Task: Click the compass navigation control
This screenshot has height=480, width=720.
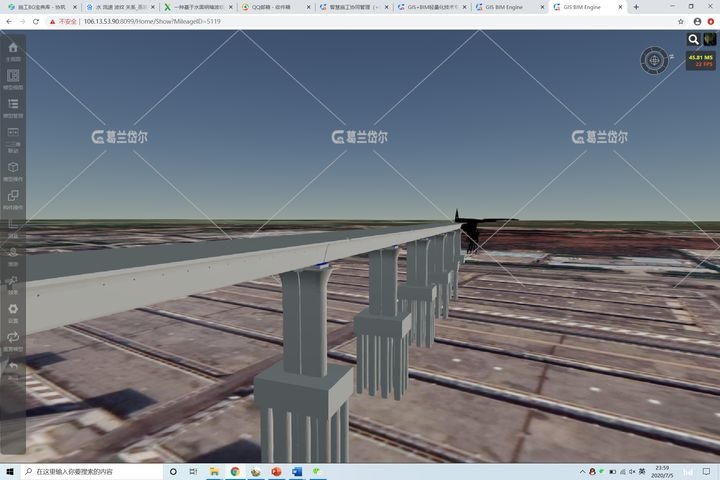Action: click(654, 60)
